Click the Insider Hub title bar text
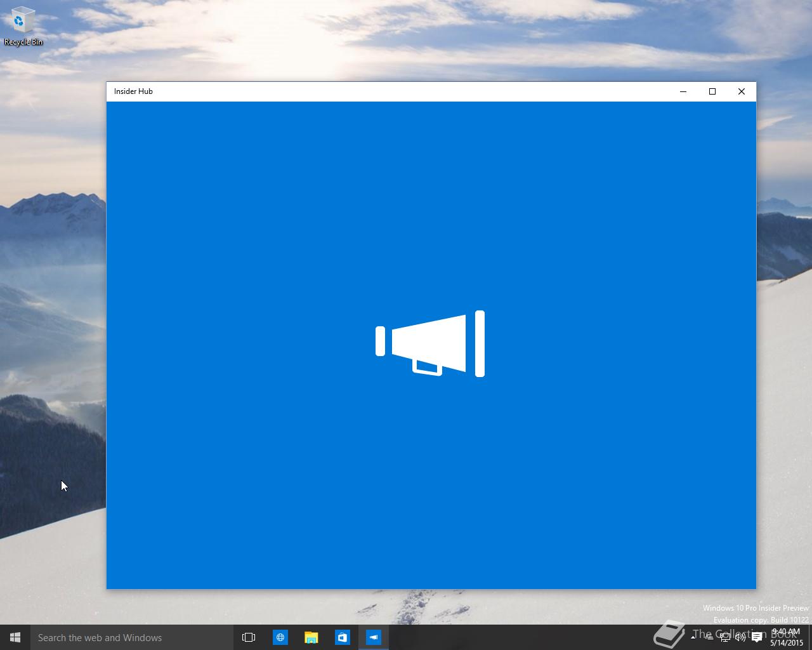The width and height of the screenshot is (812, 650). click(133, 91)
